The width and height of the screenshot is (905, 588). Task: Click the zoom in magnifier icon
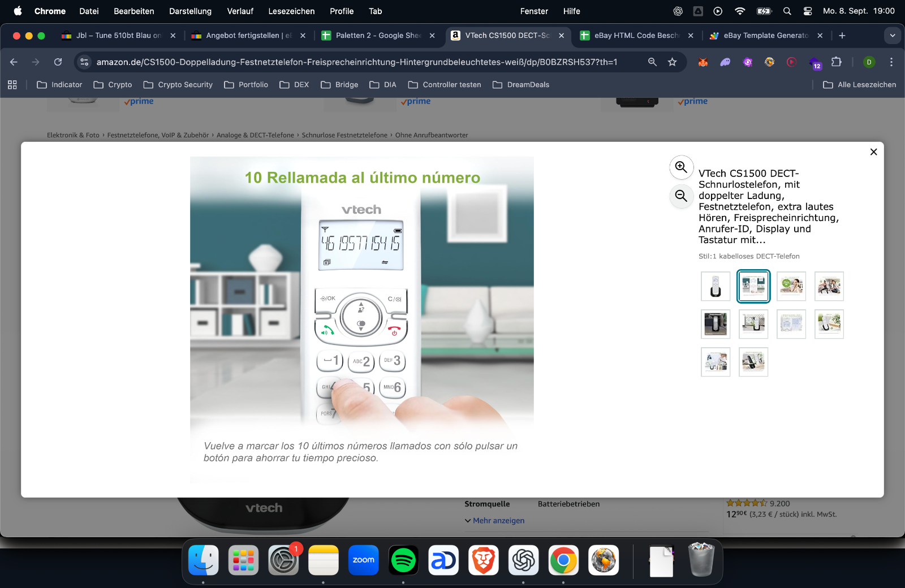click(x=681, y=167)
